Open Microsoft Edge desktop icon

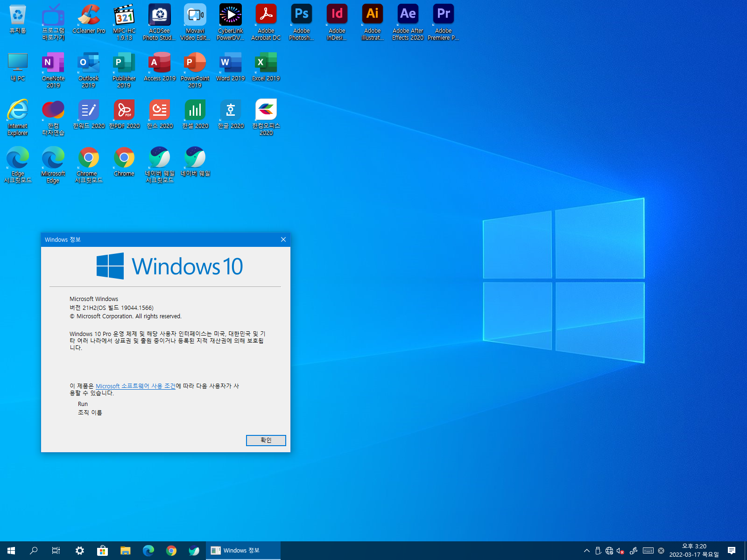(x=53, y=165)
